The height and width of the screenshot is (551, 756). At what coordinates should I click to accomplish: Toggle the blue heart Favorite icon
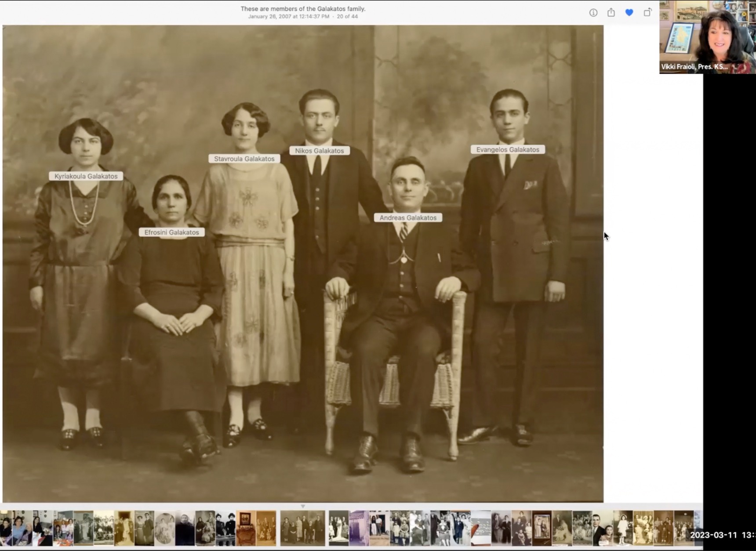tap(629, 13)
